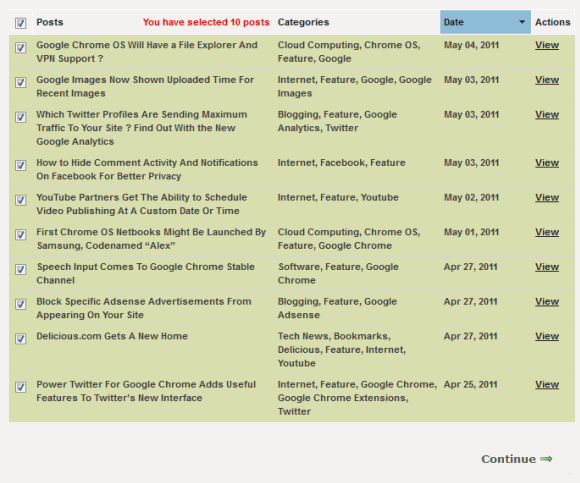The width and height of the screenshot is (580, 483).
Task: Click the 'Apr 25, 2011' date cell
Action: coord(471,385)
